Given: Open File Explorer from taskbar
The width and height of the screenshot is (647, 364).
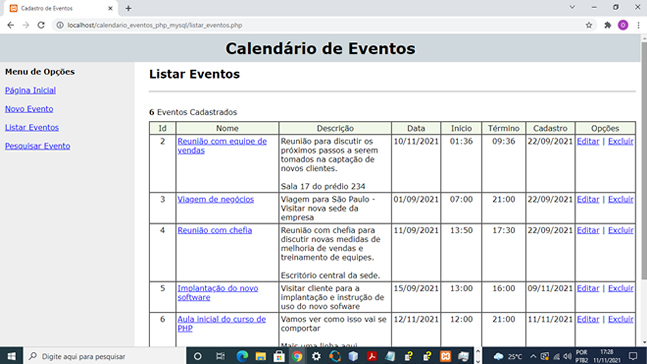Looking at the screenshot, I should point(261,356).
